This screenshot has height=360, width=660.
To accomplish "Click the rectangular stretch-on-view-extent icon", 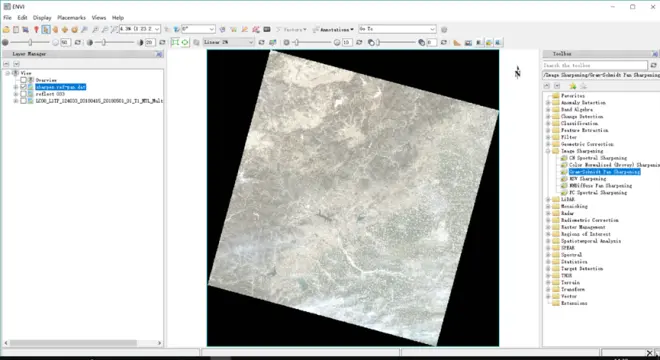I will tap(175, 42).
